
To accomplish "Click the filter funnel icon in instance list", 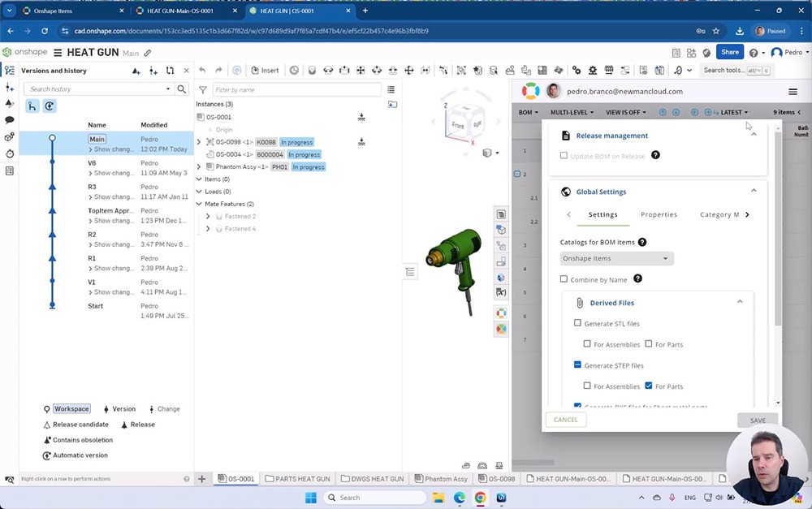I will coord(203,89).
